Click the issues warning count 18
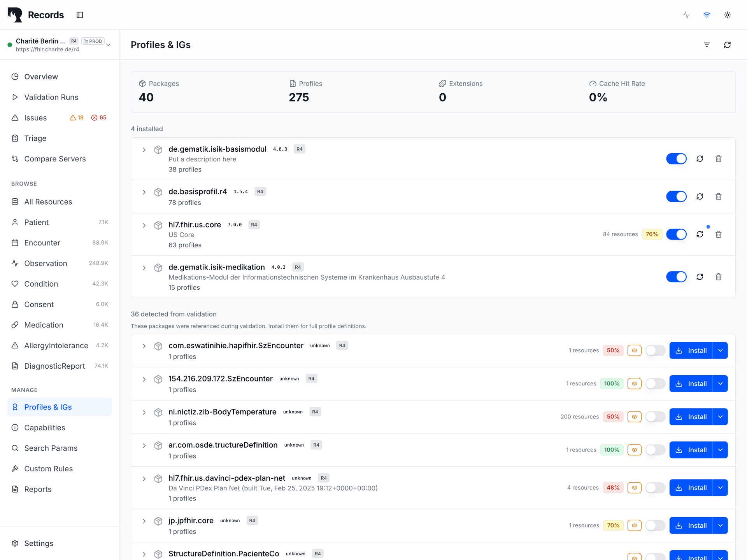The height and width of the screenshot is (560, 747). [77, 117]
